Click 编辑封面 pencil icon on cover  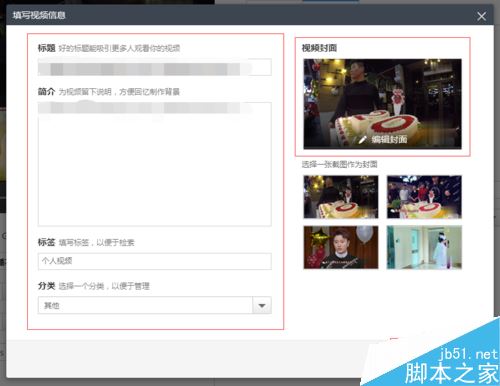363,140
